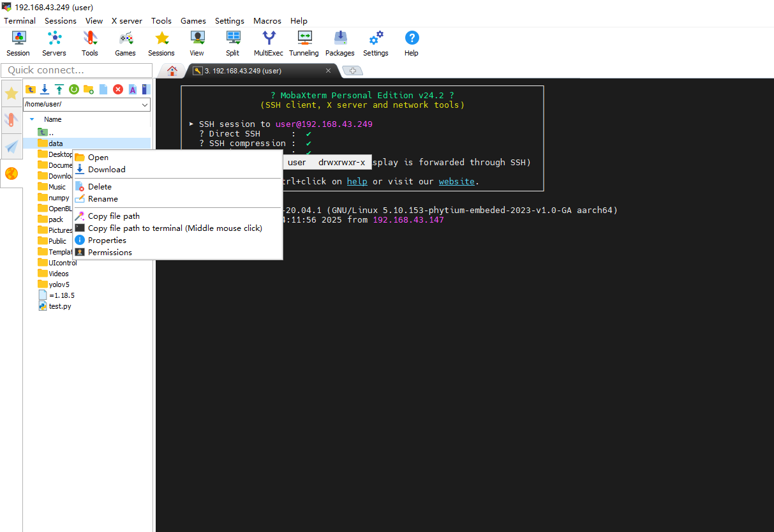Select the Split toolbar icon

pos(233,43)
